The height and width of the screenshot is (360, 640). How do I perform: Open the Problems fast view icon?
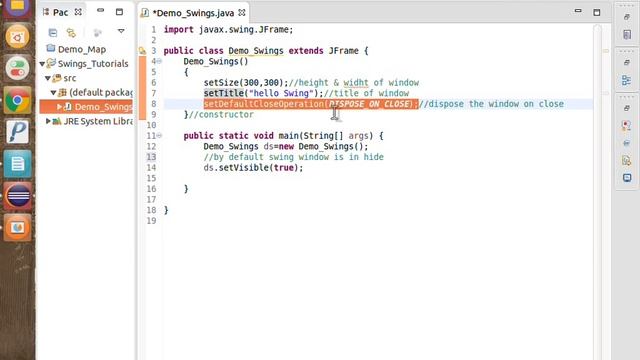pyautogui.click(x=627, y=125)
